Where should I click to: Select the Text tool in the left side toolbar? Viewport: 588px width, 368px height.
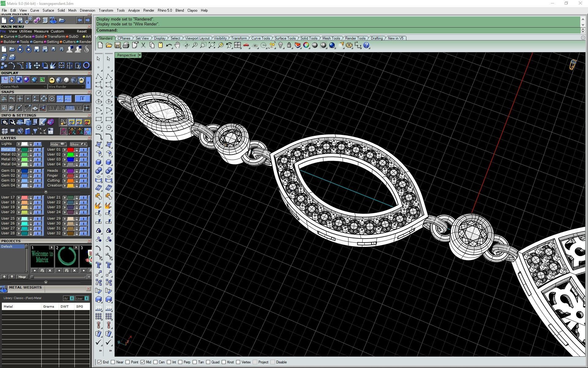[x=99, y=265]
